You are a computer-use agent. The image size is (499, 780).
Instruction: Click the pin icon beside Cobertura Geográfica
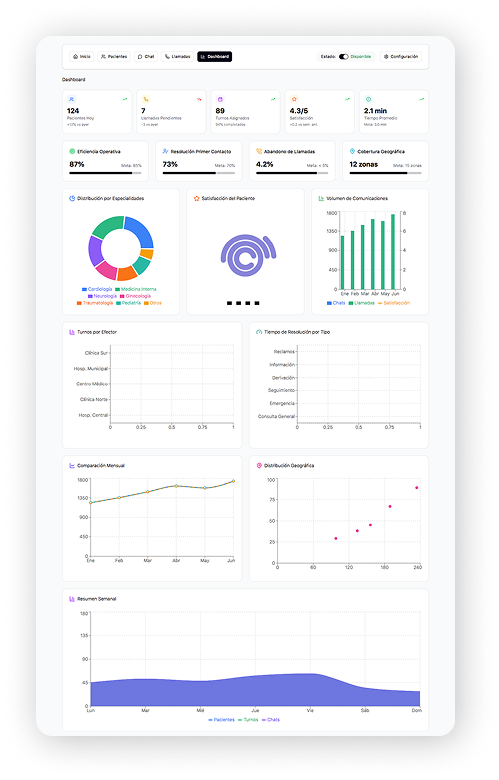(352, 151)
